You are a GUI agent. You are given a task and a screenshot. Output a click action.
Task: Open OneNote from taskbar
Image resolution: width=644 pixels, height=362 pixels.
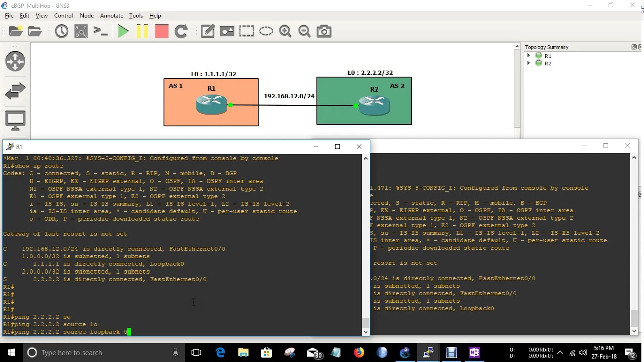pos(474,352)
